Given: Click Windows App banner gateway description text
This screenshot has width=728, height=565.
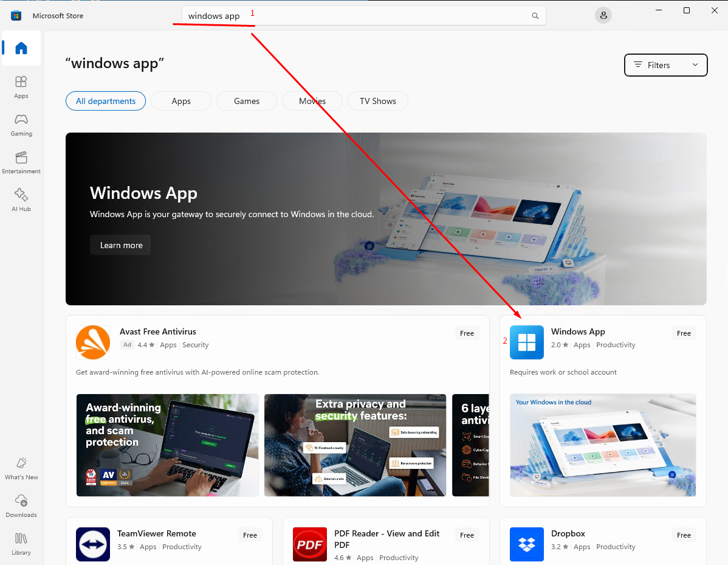Looking at the screenshot, I should [x=232, y=214].
